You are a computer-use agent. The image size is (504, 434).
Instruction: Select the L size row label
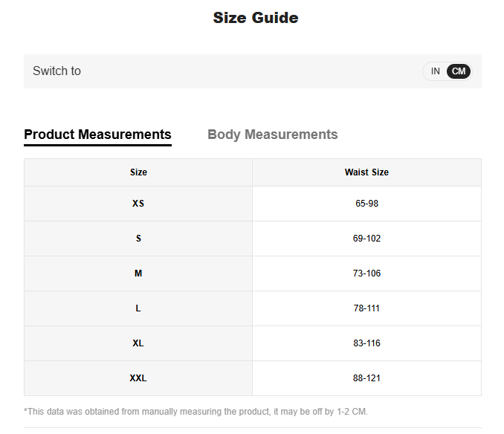point(138,308)
